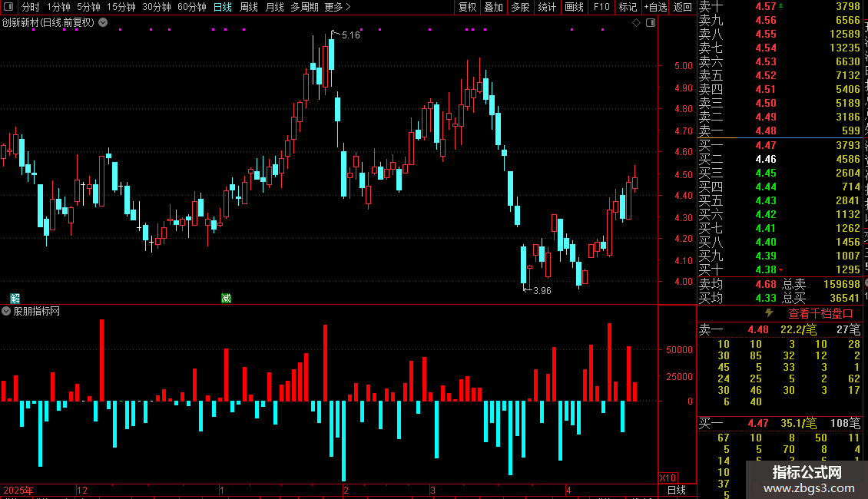Click the 买二 price 4.46

point(766,159)
